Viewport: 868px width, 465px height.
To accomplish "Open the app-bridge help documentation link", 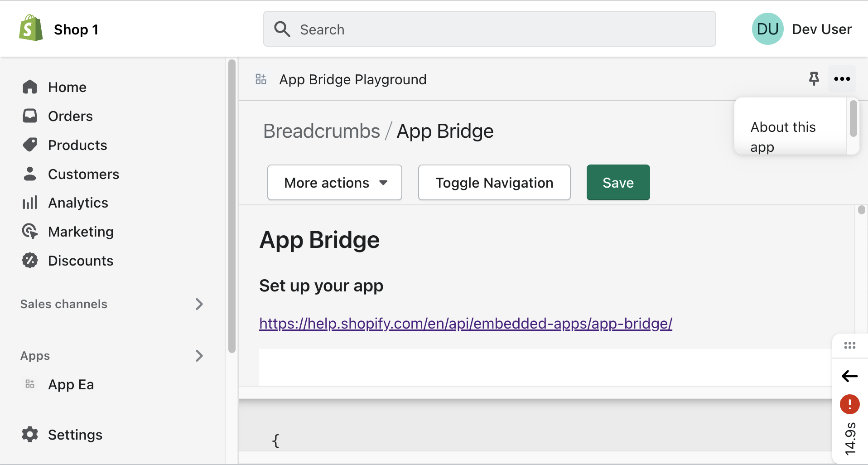I will [x=465, y=323].
